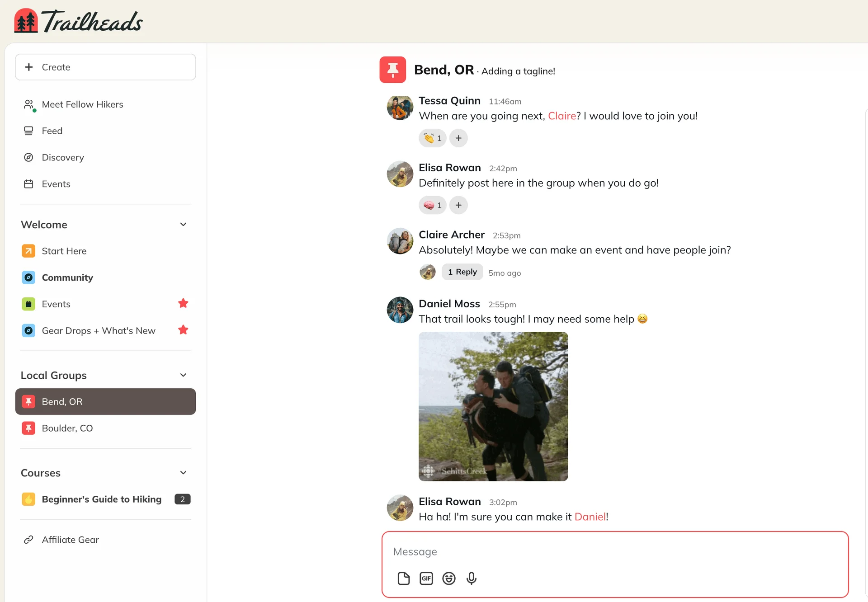
Task: Click Daniel Moss's avatar
Action: coord(400,310)
